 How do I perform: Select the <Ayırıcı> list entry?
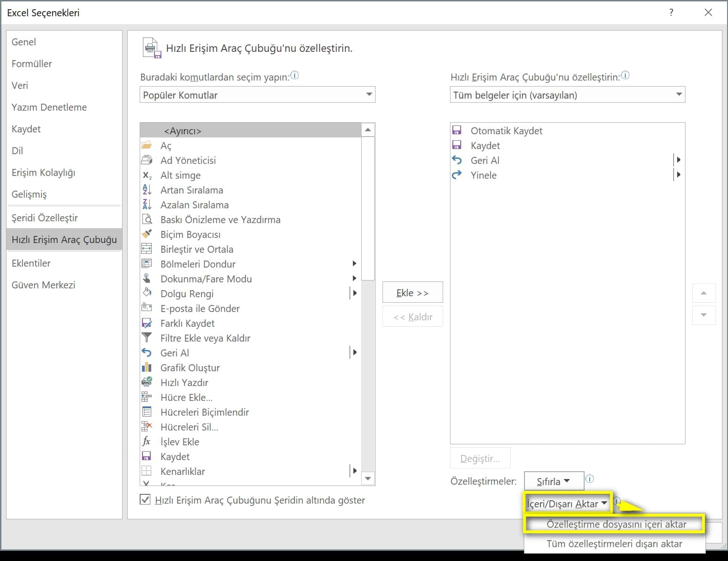point(250,131)
